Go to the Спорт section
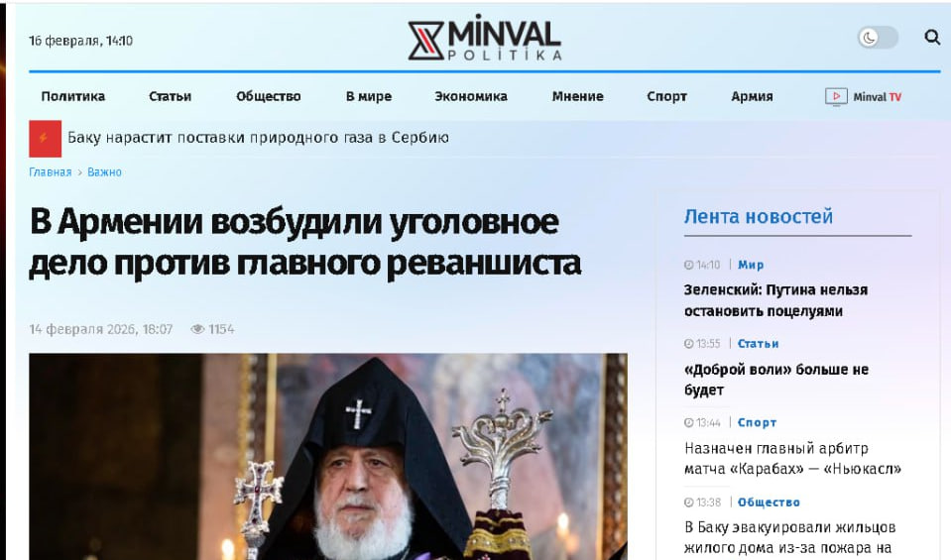The width and height of the screenshot is (951, 560). (666, 96)
